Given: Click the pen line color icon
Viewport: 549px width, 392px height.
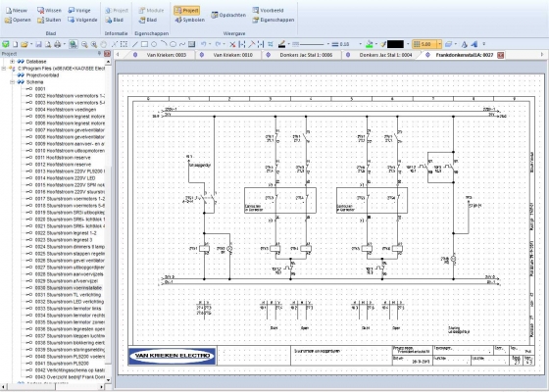Looking at the screenshot, I should coord(282,44).
